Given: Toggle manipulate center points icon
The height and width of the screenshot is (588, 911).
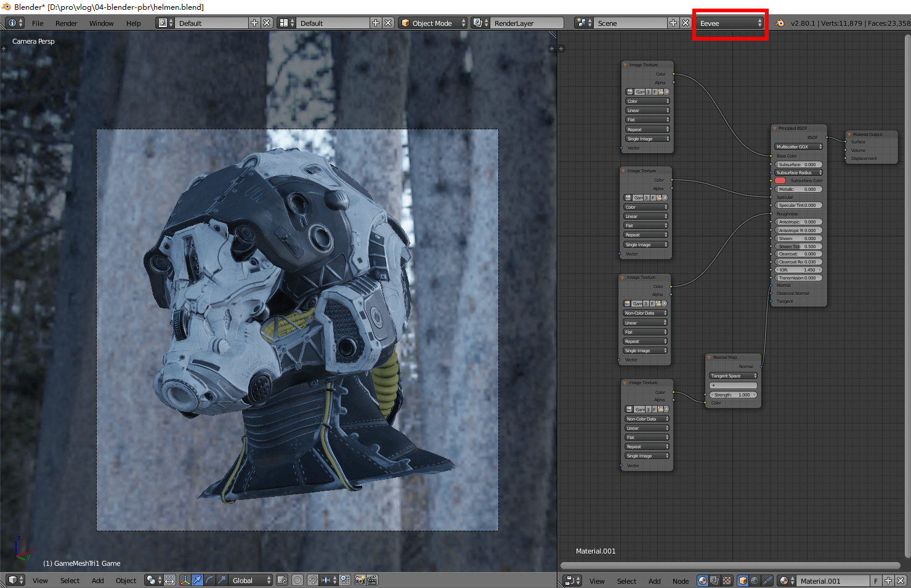Looking at the screenshot, I should [169, 580].
